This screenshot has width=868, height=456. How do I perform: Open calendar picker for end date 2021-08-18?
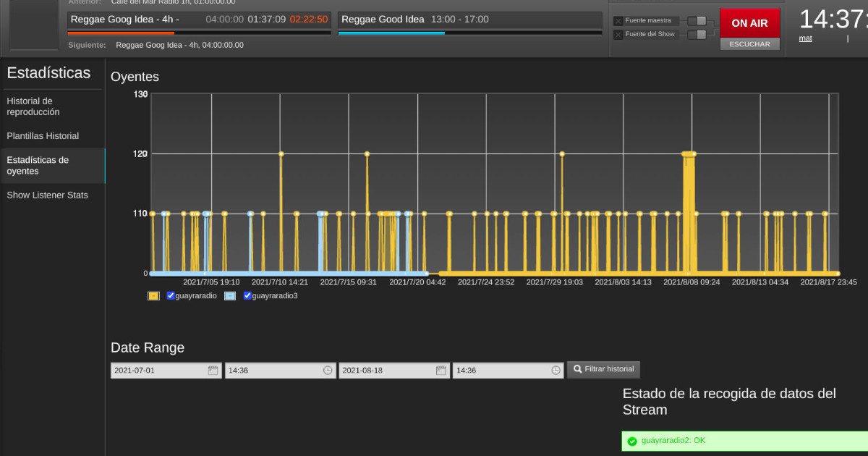pyautogui.click(x=441, y=370)
